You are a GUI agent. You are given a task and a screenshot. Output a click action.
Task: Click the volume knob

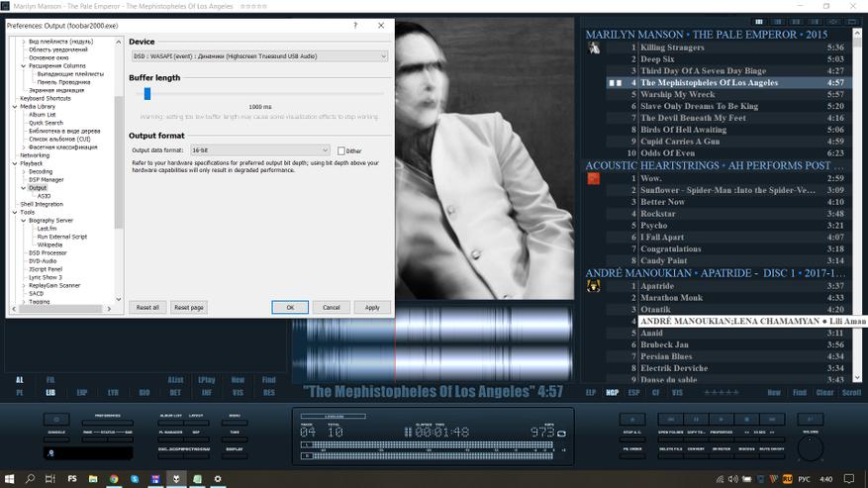point(811,448)
